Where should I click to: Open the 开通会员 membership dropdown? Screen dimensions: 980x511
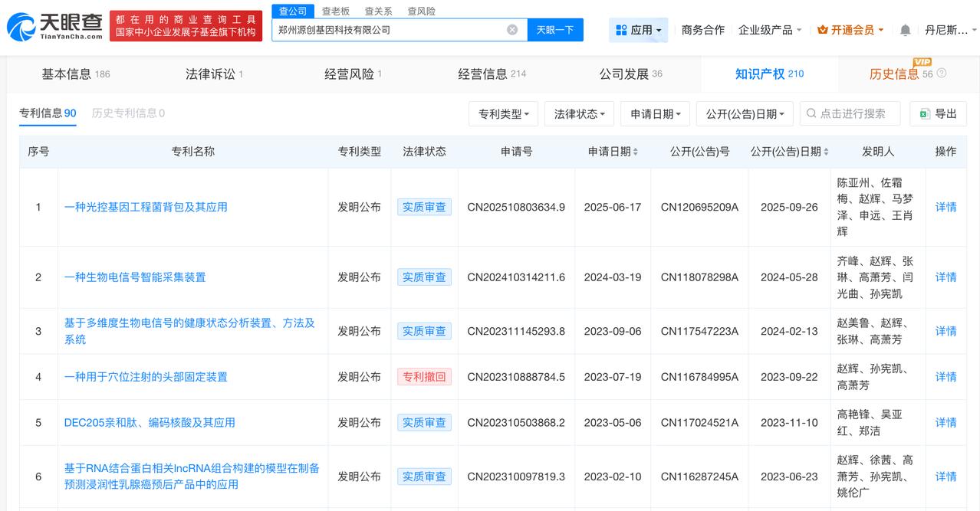(850, 30)
